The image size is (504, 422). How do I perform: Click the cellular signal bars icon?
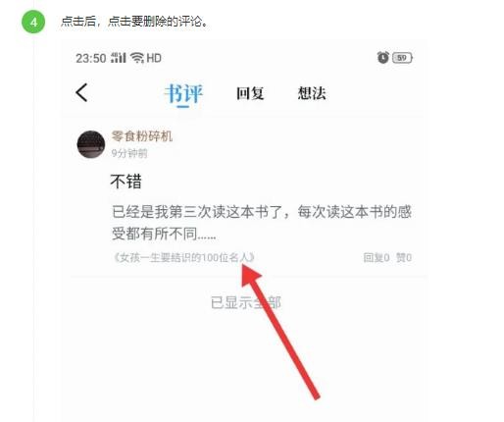[119, 58]
